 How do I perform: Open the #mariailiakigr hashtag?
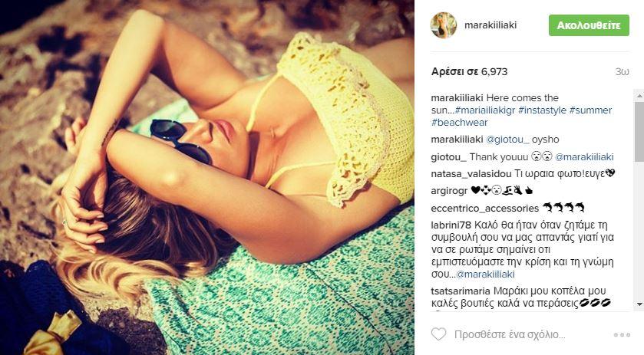[485, 110]
